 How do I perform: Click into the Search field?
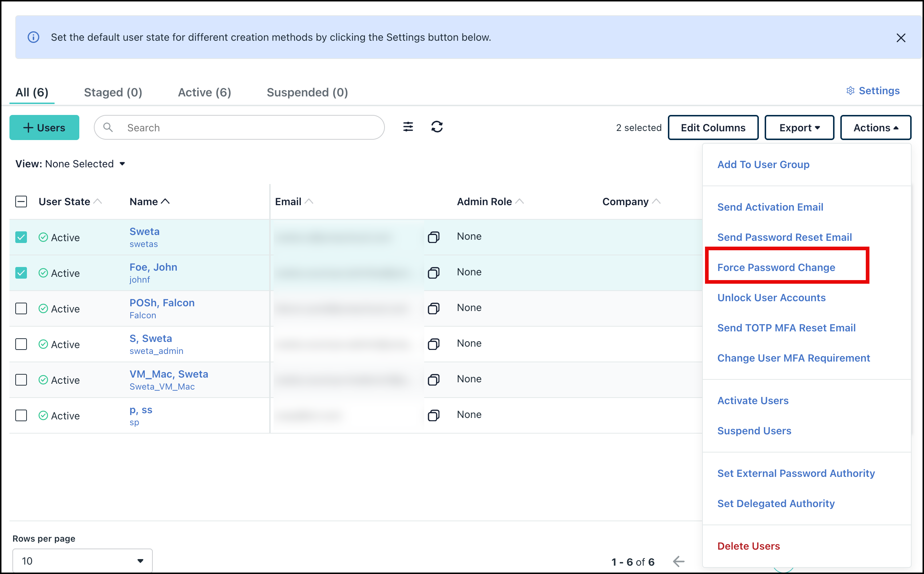point(247,128)
